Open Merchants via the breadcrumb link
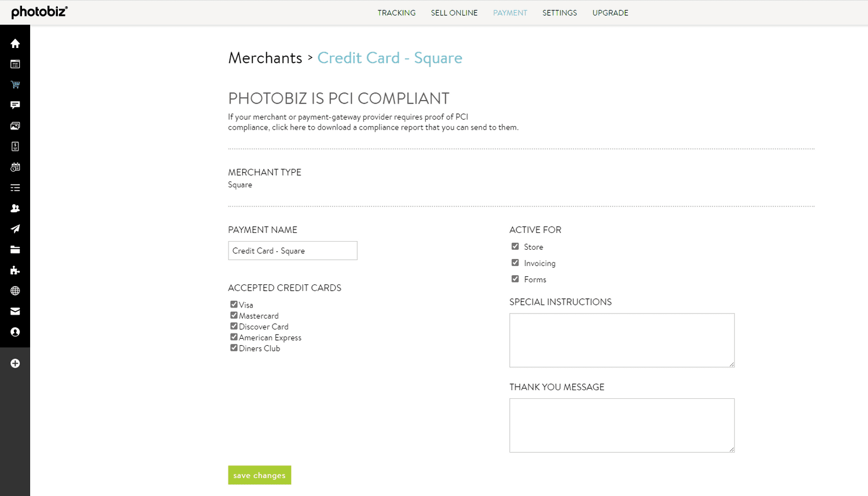This screenshot has height=496, width=868. (265, 58)
